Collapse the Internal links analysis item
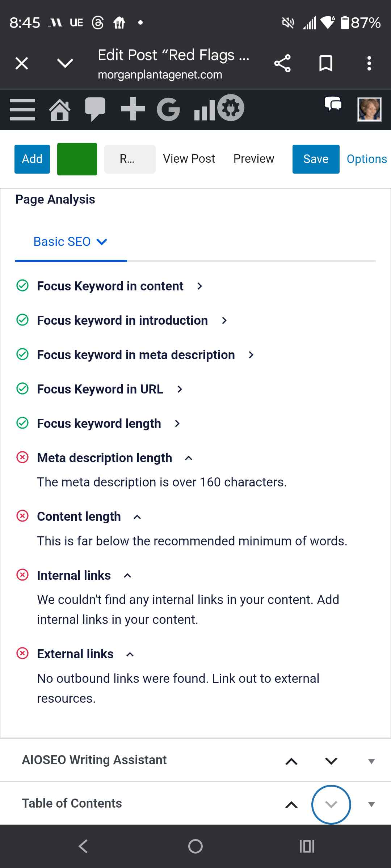The image size is (391, 868). click(127, 576)
